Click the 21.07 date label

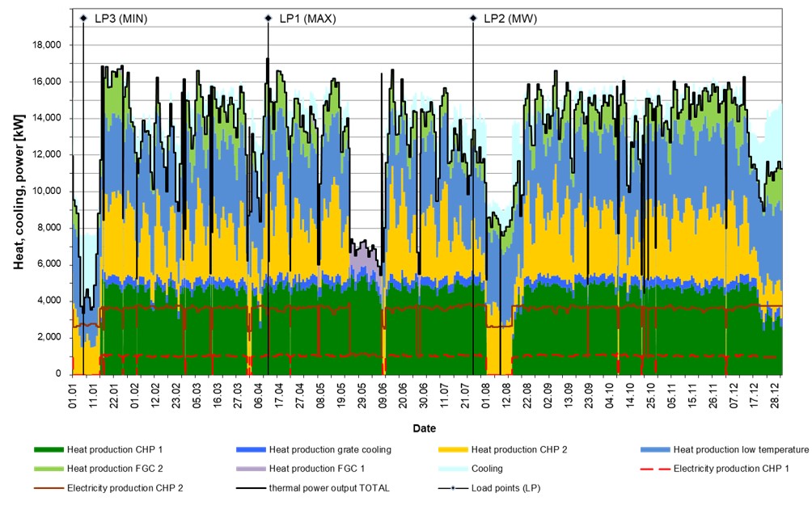coord(465,395)
